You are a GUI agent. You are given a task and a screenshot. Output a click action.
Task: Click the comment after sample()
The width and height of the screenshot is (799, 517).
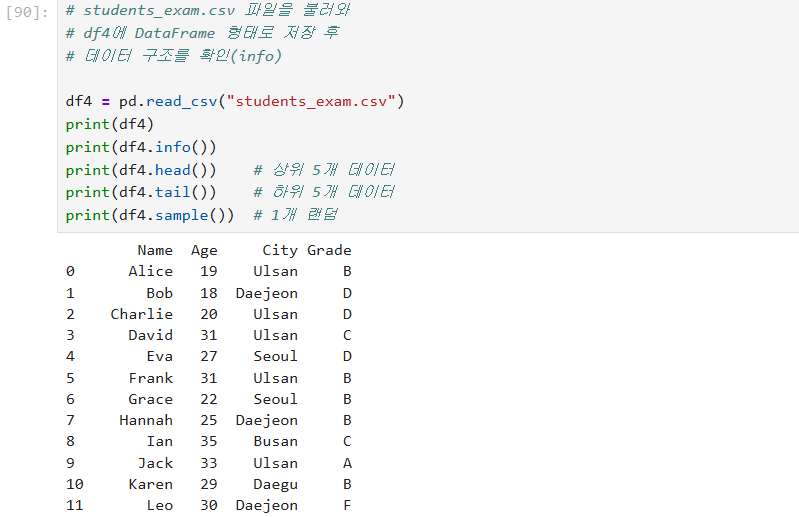[296, 215]
